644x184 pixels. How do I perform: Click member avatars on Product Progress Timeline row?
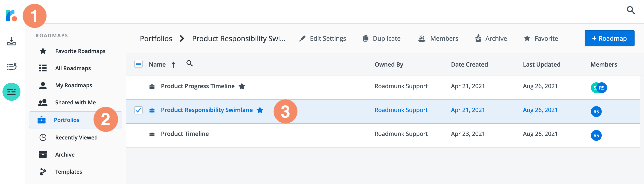[599, 88]
